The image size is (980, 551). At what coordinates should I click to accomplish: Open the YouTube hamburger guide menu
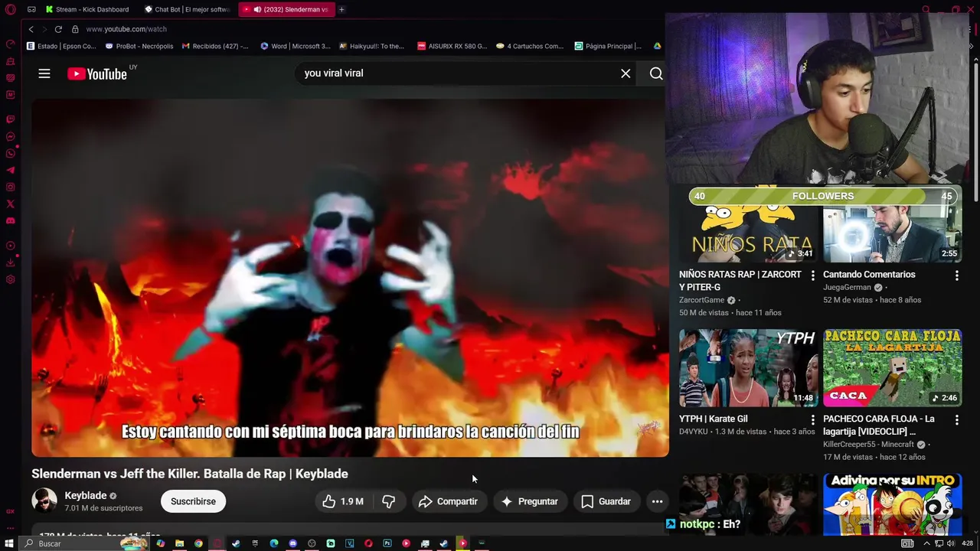tap(44, 73)
